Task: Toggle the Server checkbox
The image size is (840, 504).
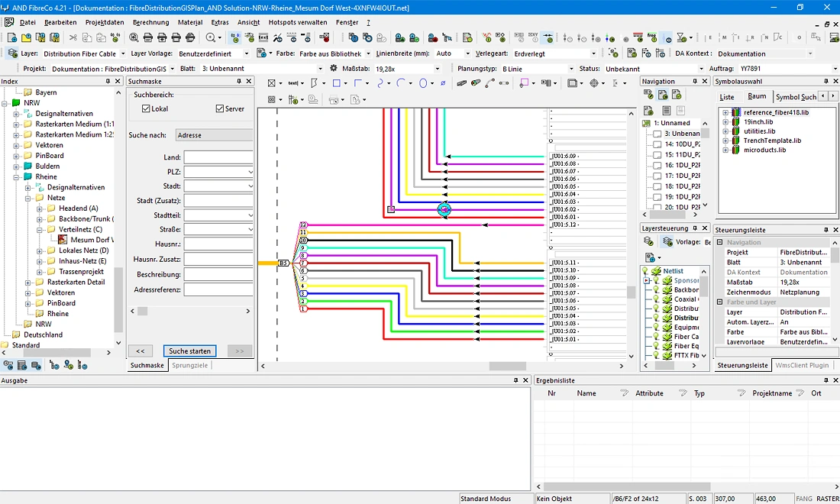Action: [220, 108]
